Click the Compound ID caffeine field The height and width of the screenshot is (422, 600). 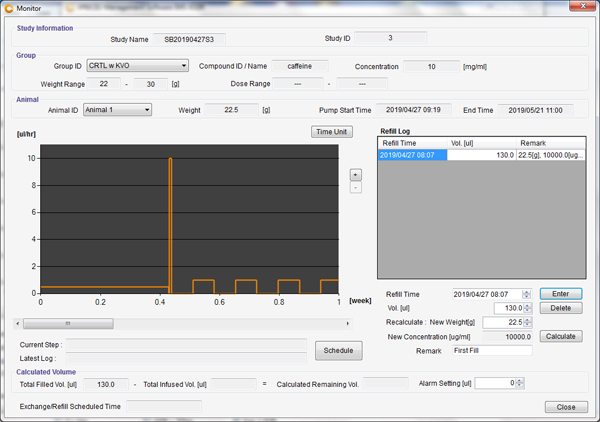point(300,66)
